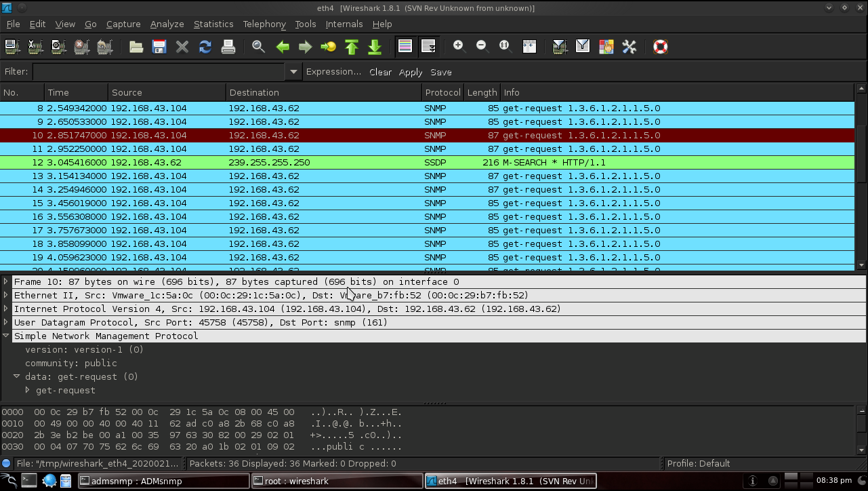Click into the Filter text field
868x491 pixels.
159,71
